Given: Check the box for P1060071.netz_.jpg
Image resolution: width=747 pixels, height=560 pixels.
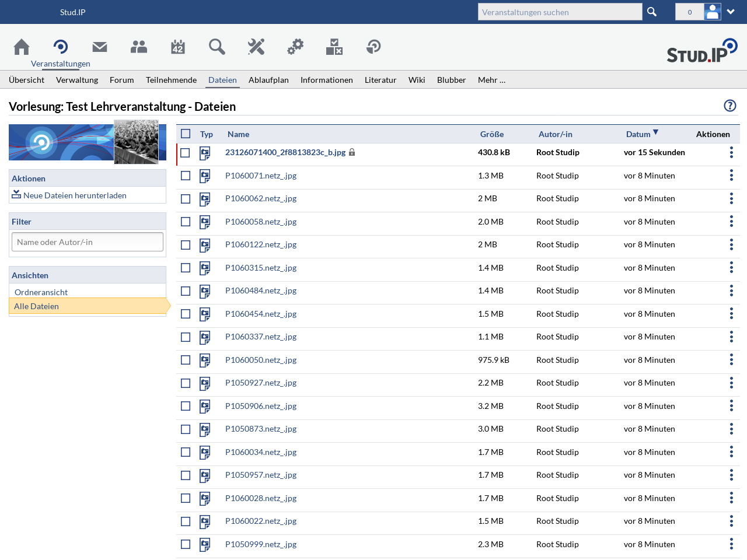Looking at the screenshot, I should pos(186,176).
